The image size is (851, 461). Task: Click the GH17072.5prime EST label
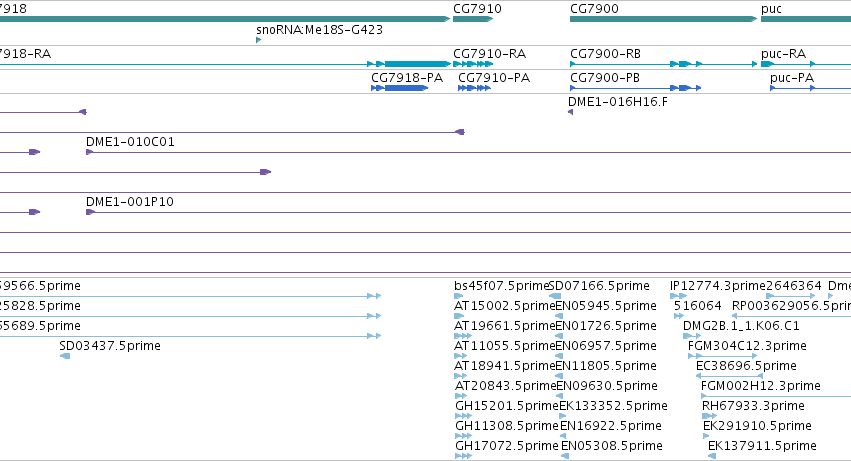[x=507, y=446]
